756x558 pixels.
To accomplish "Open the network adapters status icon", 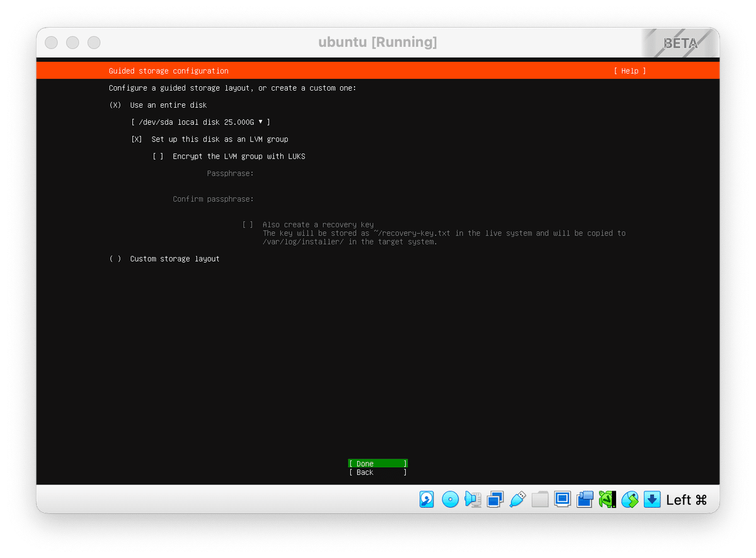I will [495, 499].
